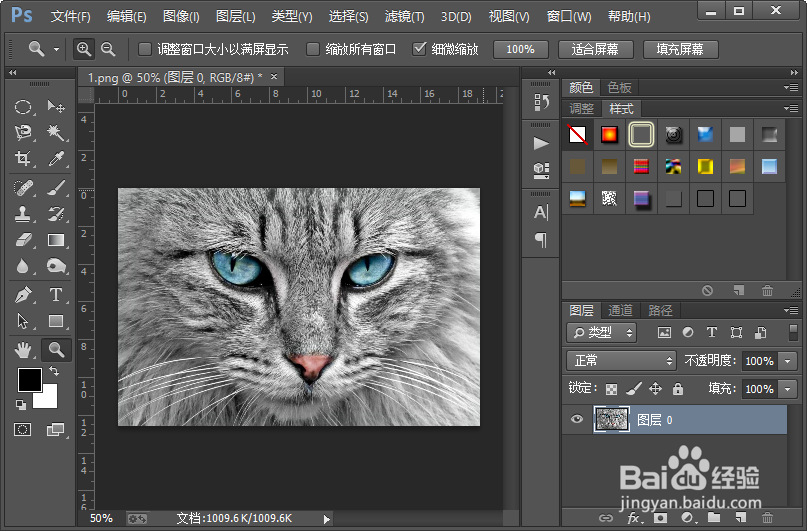The height and width of the screenshot is (531, 807).
Task: Select the Healing Brush tool
Action: click(23, 188)
